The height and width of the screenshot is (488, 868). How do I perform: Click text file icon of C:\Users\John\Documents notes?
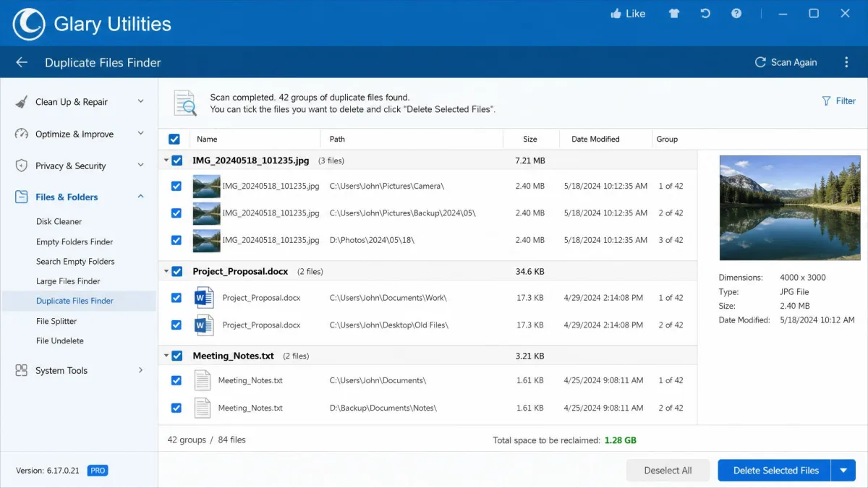click(x=203, y=380)
